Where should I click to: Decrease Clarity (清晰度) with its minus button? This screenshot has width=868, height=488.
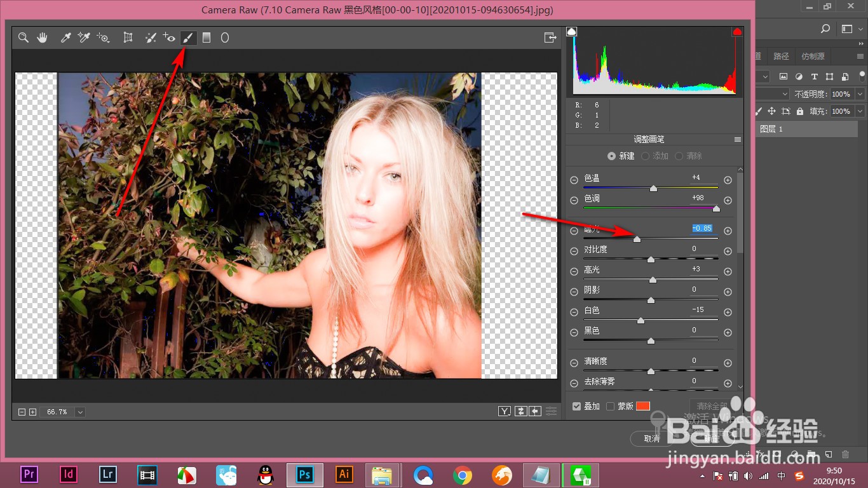(x=574, y=363)
